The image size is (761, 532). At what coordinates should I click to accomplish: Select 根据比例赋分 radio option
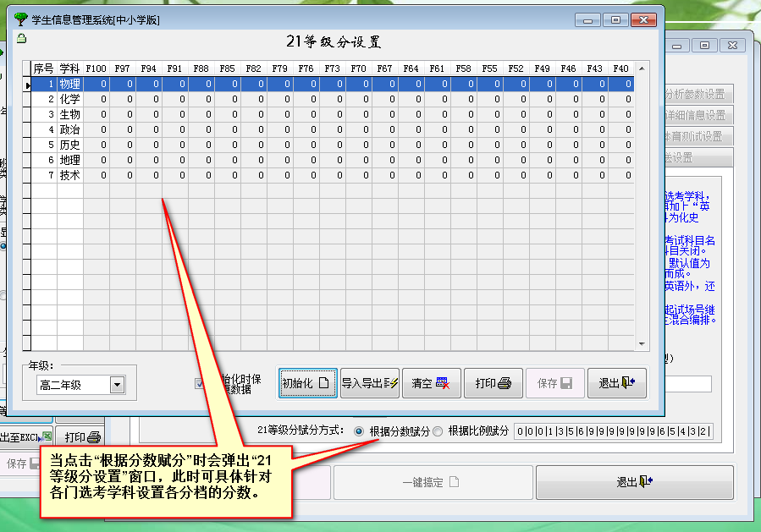tap(438, 431)
